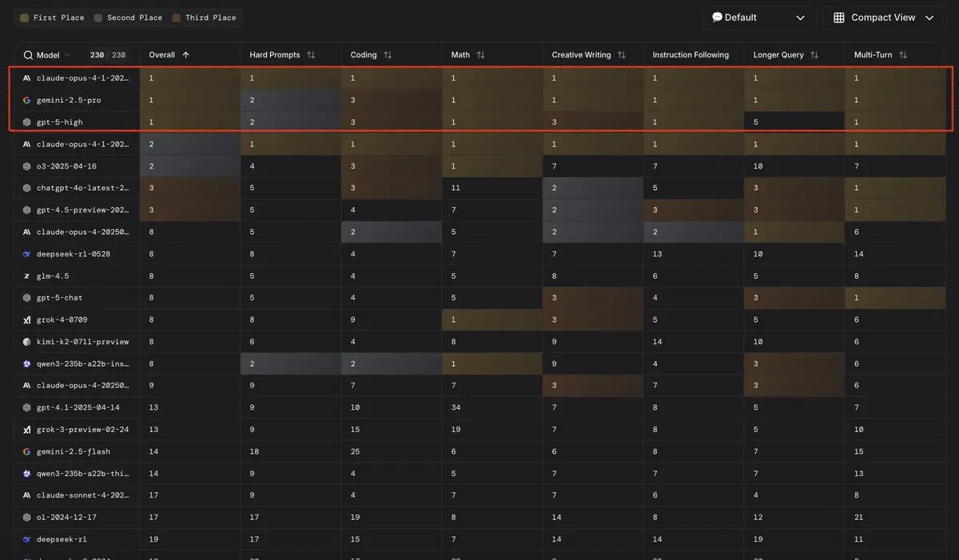Screen dimensions: 959x560
Task: Click Hard Prompts rank 18 in gemini-2.5-flash row
Action: 255,451
